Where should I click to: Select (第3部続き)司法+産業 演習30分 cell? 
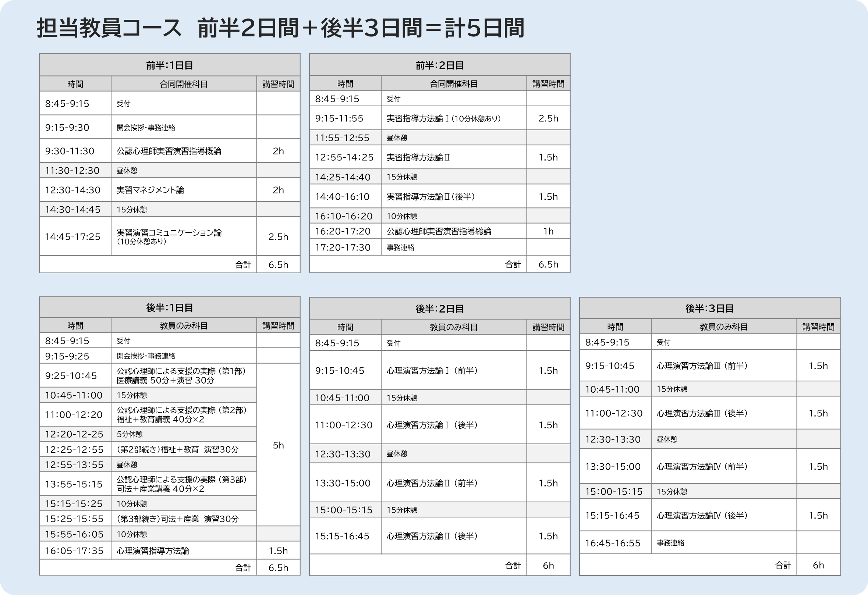pos(184,519)
